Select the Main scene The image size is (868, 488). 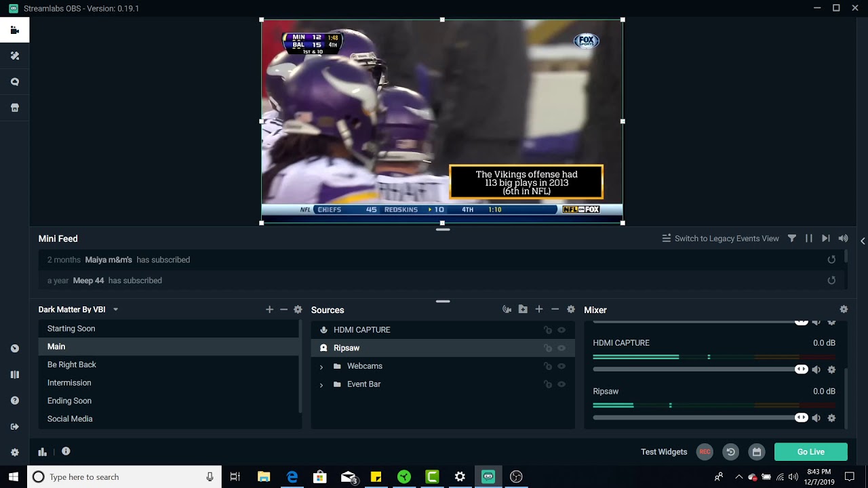[168, 346]
